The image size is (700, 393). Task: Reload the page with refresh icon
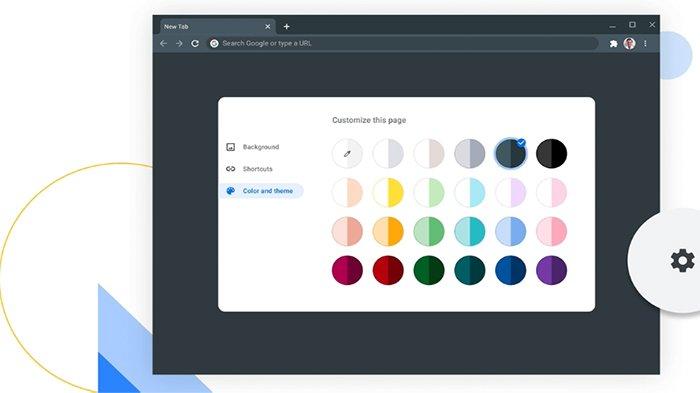point(195,43)
